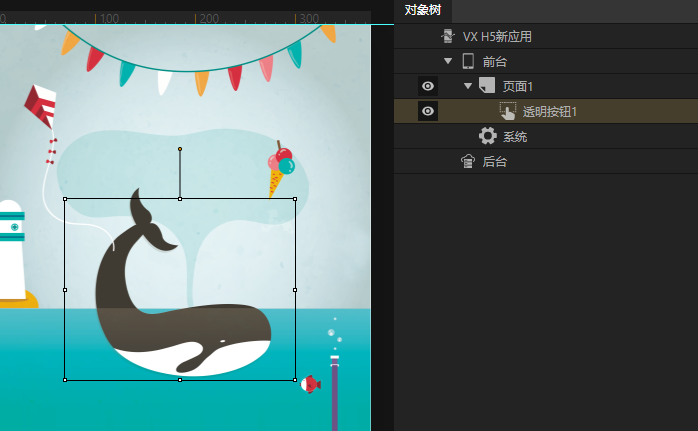Click the 系统 gear icon

(x=487, y=136)
